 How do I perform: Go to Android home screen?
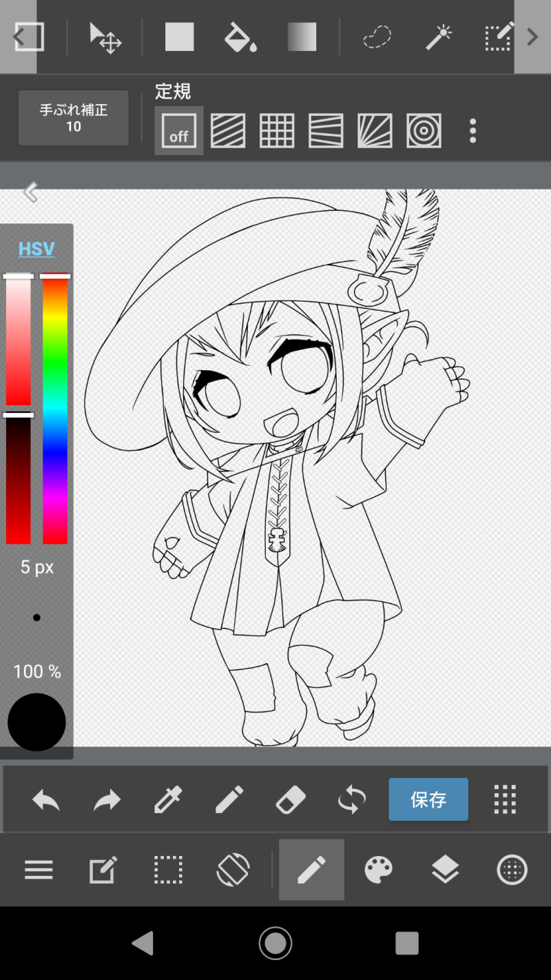tap(275, 943)
